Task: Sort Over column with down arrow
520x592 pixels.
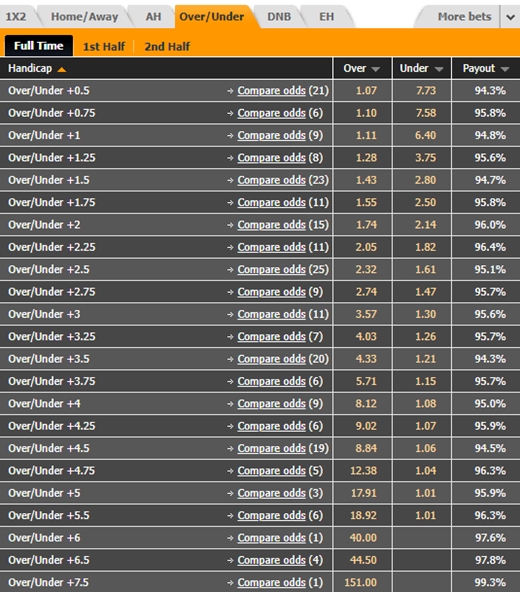Action: click(375, 69)
